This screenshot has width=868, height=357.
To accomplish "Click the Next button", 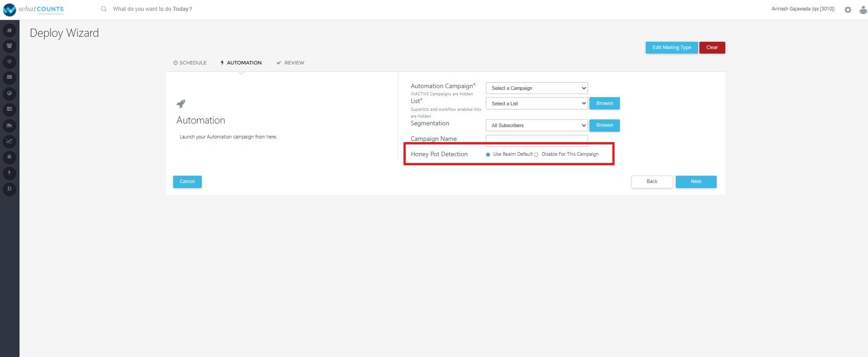I will (696, 182).
